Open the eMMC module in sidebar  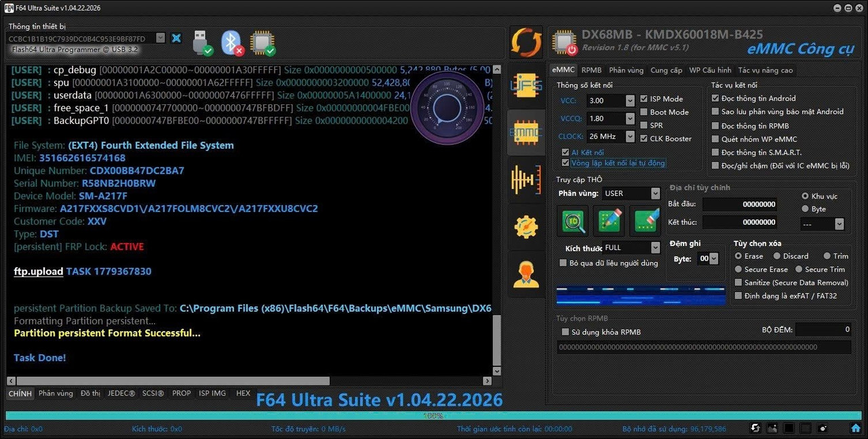[526, 133]
